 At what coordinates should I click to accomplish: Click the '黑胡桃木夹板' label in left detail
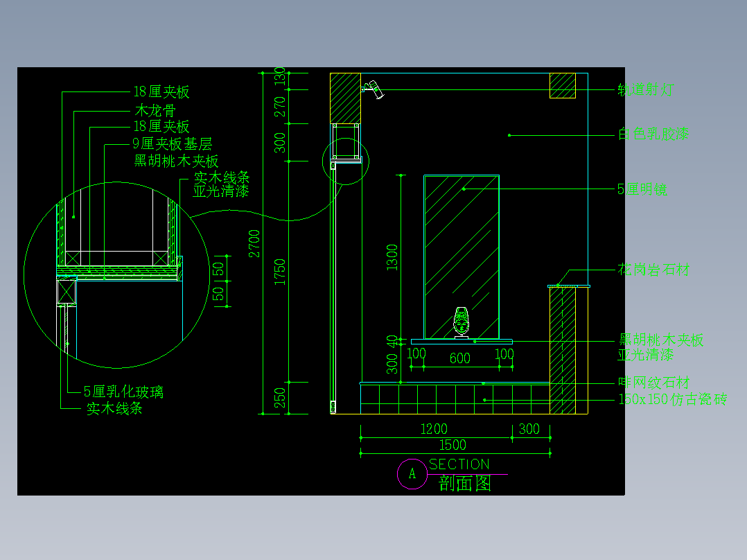click(176, 161)
